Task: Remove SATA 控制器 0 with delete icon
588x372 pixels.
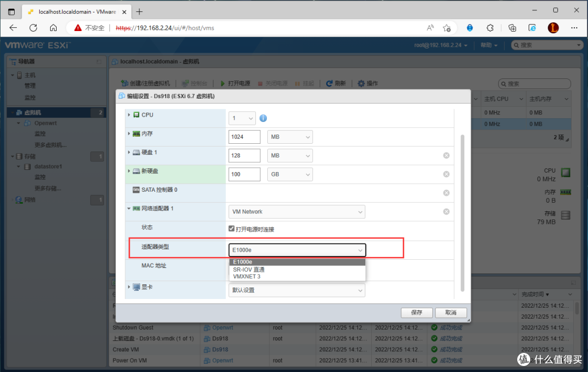Action: point(446,193)
